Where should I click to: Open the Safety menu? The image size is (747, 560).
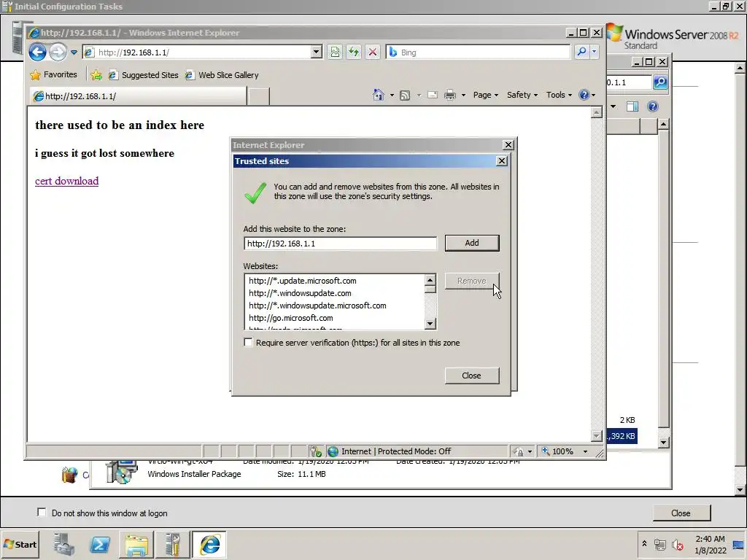click(522, 95)
